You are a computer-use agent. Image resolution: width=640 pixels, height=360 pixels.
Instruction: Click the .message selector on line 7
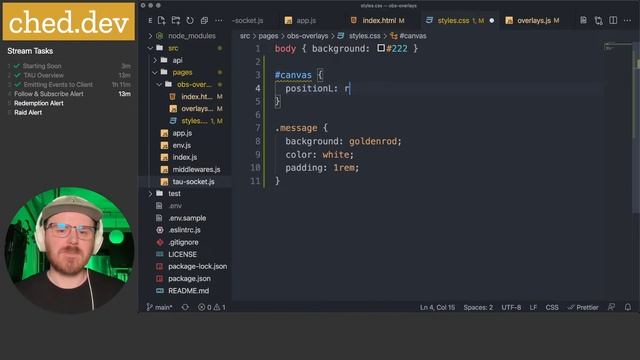pos(296,128)
